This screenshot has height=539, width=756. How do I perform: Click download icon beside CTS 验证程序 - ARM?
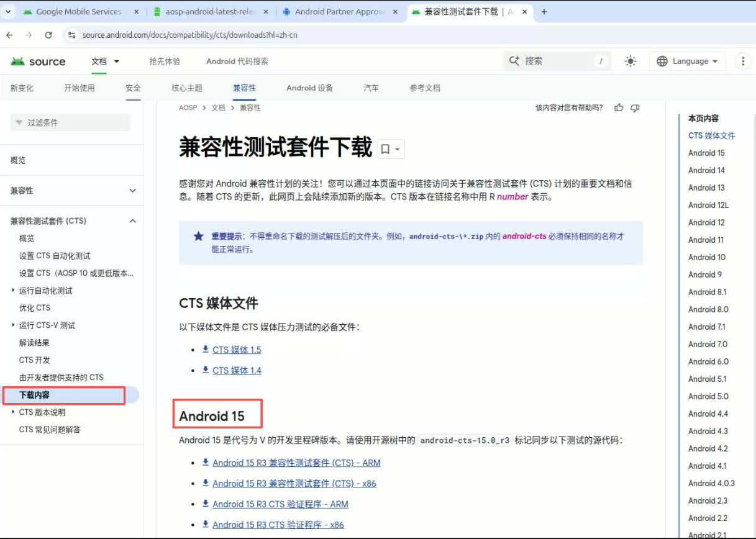(206, 504)
